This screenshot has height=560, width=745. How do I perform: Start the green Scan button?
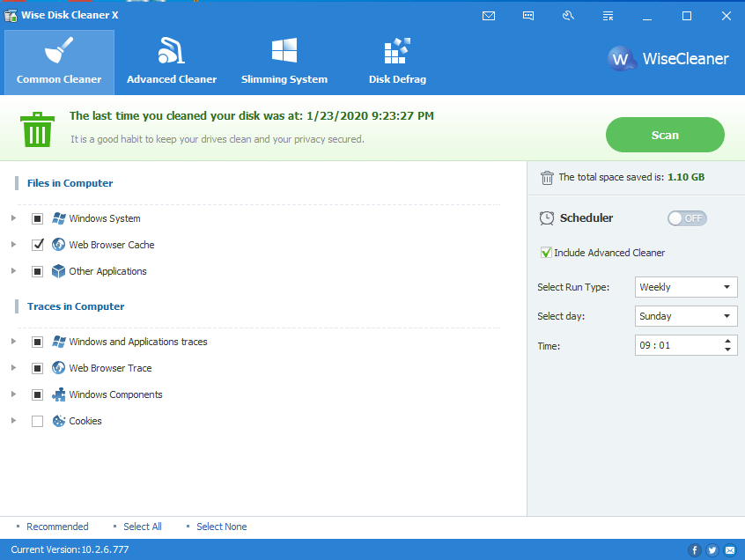[x=665, y=135]
